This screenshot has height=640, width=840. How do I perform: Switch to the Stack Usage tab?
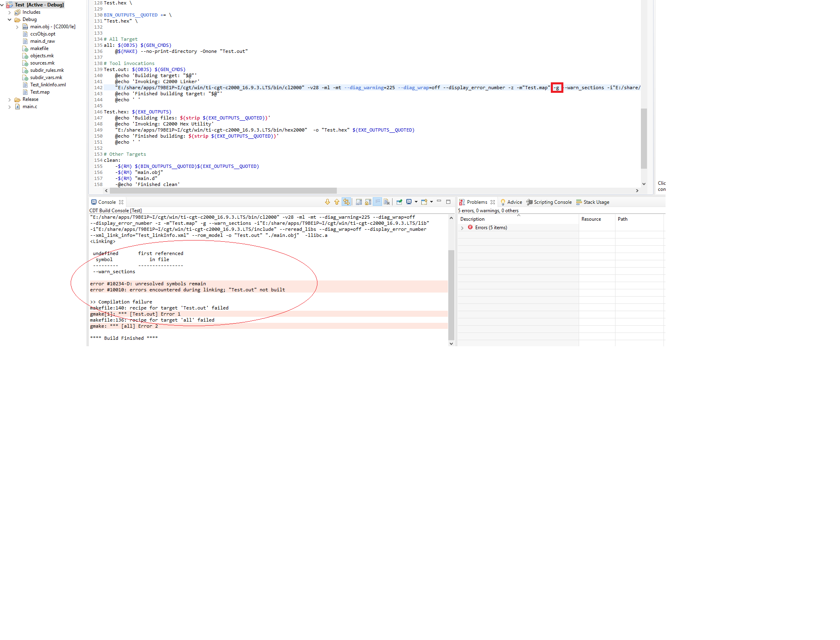pos(596,202)
